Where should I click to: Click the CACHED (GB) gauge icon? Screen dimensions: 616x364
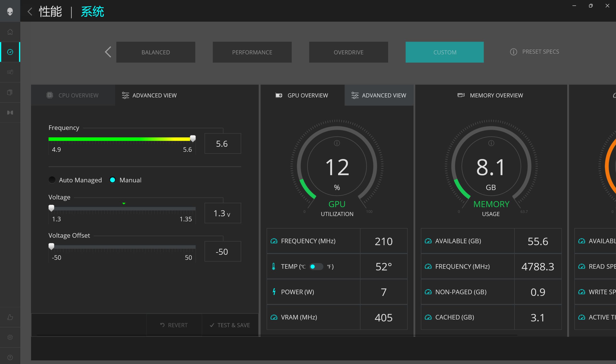tap(428, 317)
